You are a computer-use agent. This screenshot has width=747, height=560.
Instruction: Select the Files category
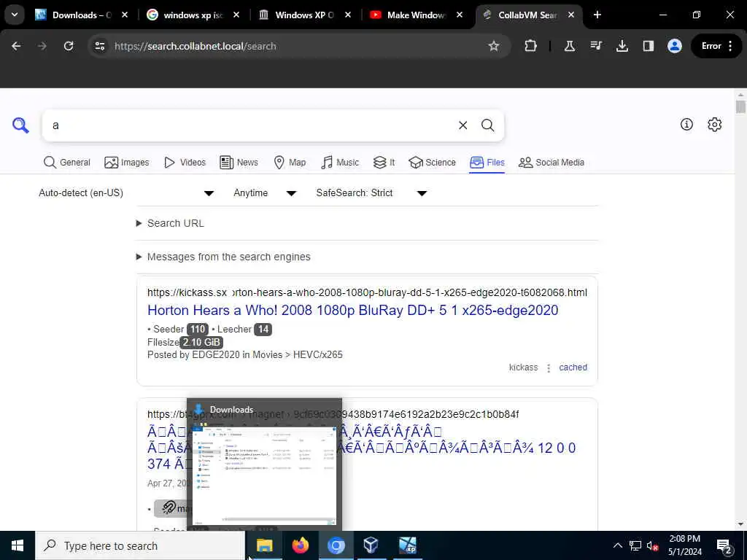coord(487,163)
